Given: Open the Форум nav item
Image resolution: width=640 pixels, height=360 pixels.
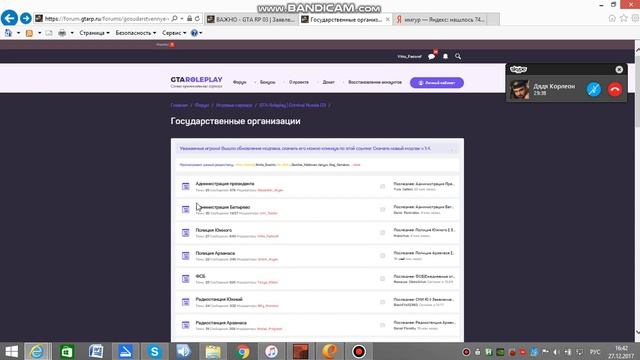Looking at the screenshot, I should click(x=240, y=82).
